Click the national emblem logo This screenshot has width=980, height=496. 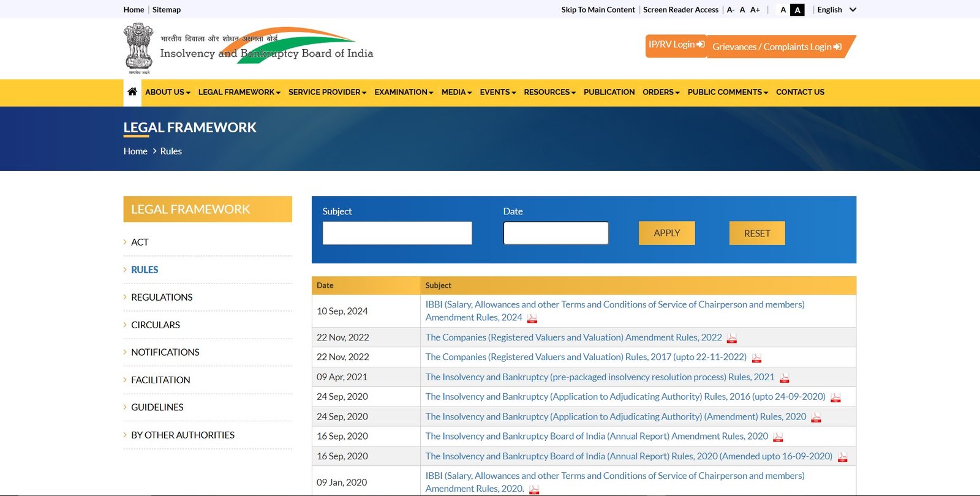(x=138, y=48)
